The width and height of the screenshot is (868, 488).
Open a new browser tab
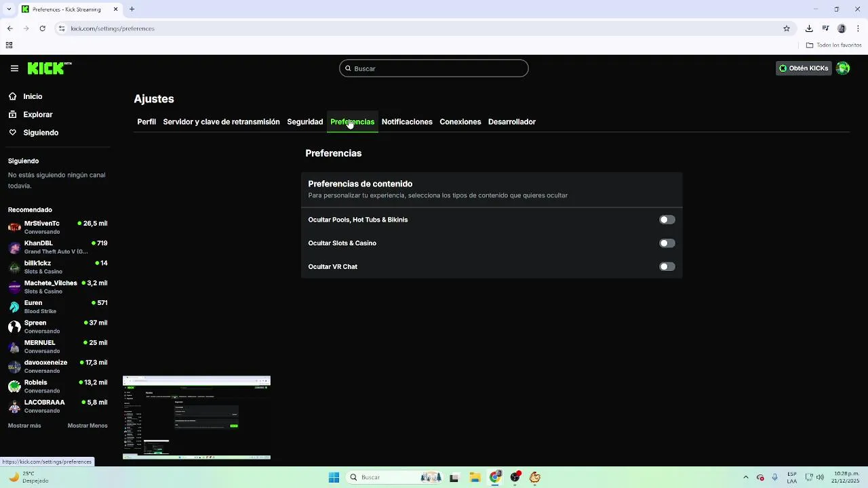[x=132, y=9]
